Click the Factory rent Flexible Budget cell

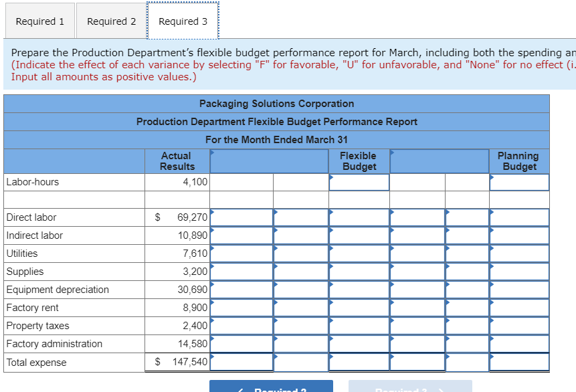[359, 308]
